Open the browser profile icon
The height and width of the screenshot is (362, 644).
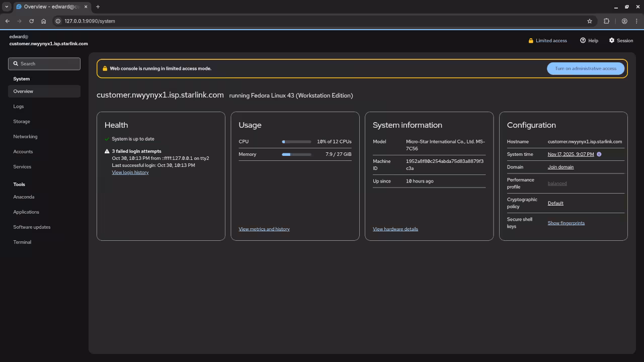tap(624, 21)
